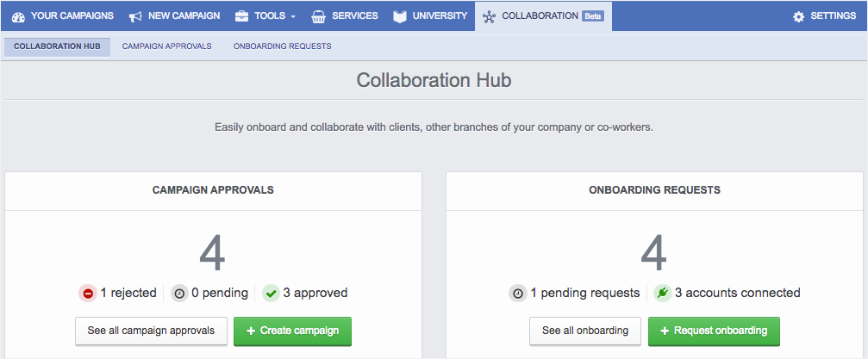Click the dashboard gauge icon beside Your Campaigns
This screenshot has width=868, height=359.
click(18, 16)
